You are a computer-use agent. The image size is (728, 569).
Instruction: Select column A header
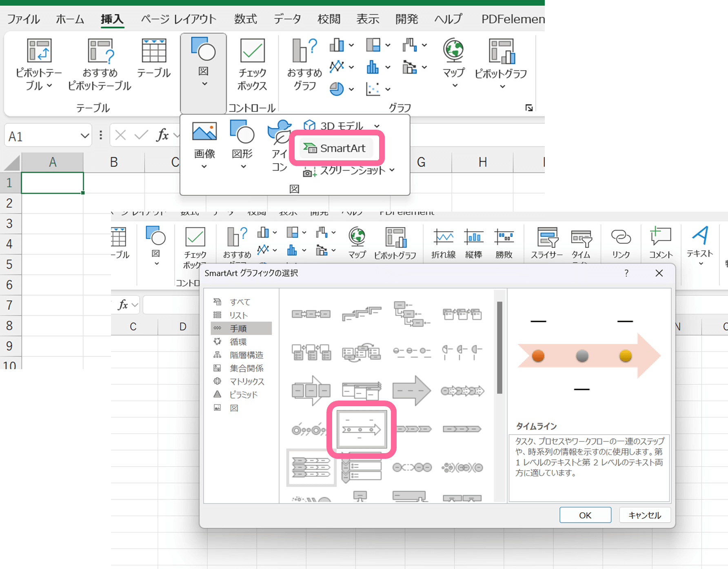52,162
